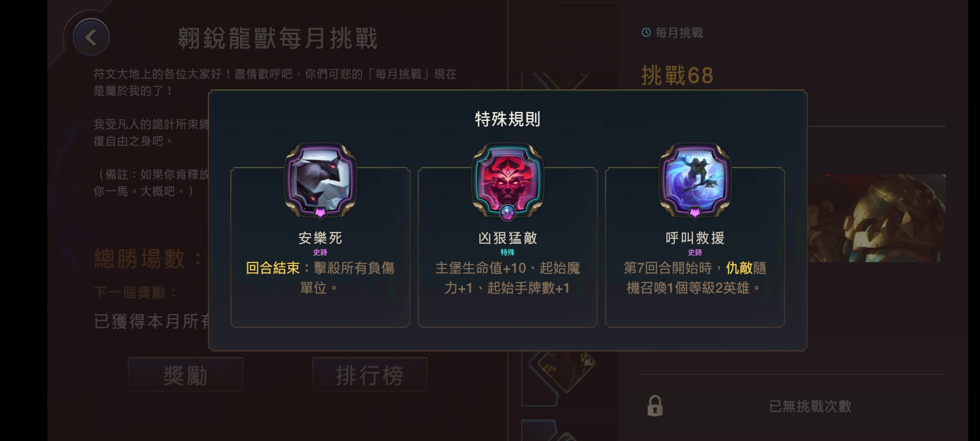Select the 安樂死 rule icon
Image resolution: width=980 pixels, height=441 pixels.
pyautogui.click(x=320, y=180)
